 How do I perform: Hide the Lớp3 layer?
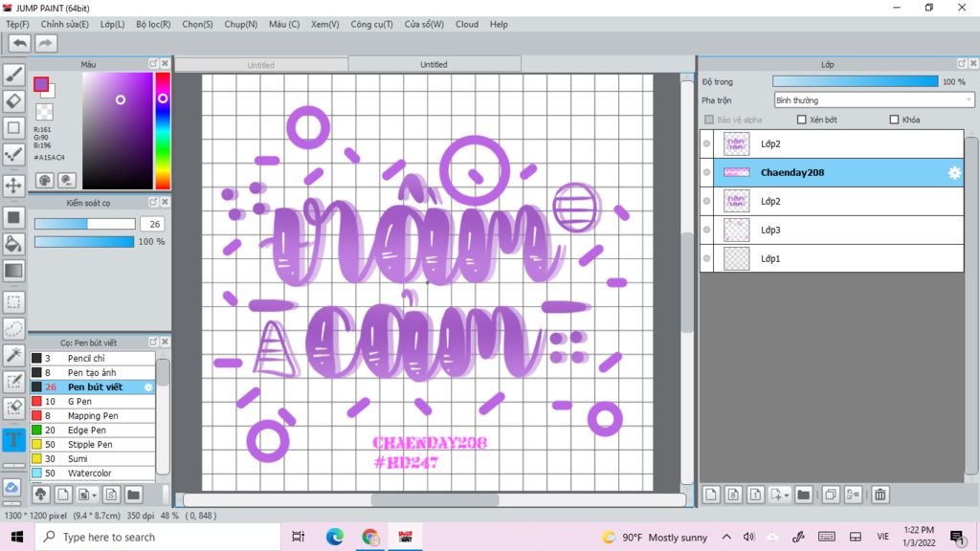point(707,230)
